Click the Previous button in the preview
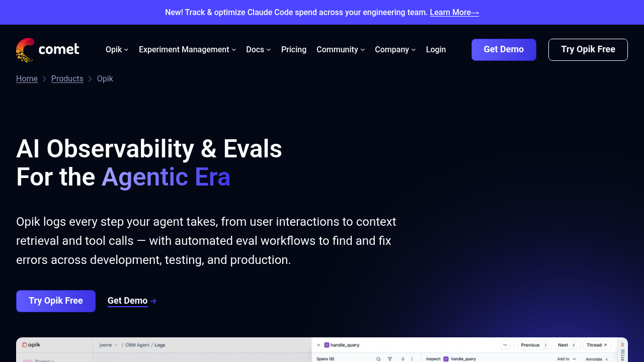The image size is (644, 362). pos(534,345)
